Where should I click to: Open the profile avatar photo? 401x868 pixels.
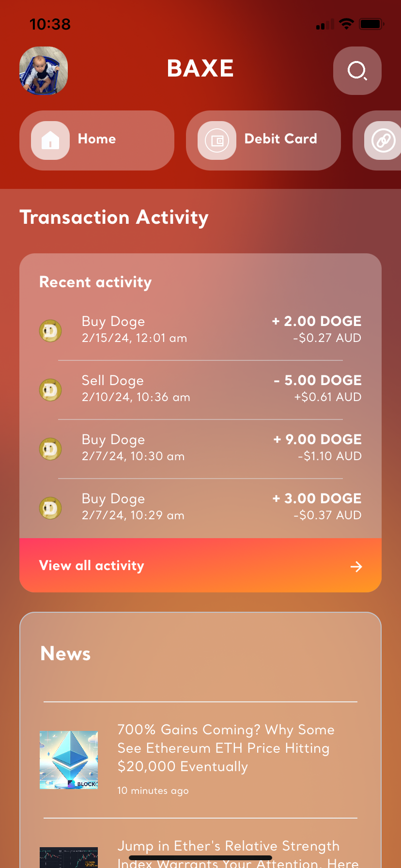[x=44, y=71]
